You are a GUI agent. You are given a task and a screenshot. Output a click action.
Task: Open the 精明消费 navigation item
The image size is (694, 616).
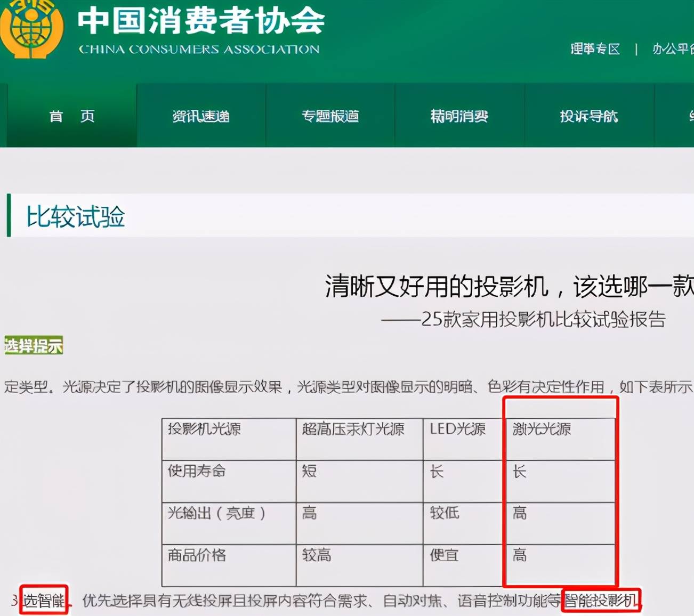coord(459,116)
